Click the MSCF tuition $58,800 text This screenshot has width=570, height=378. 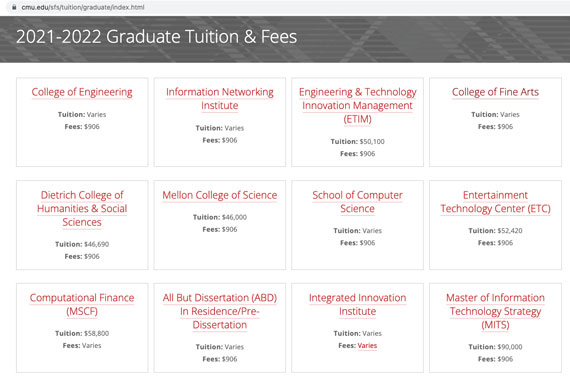(96, 333)
